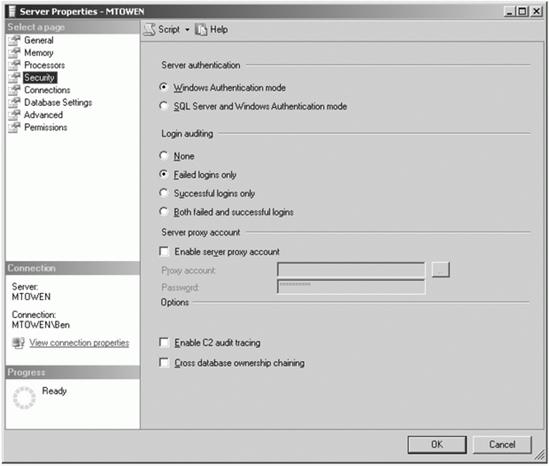Click the Help document icon
The height and width of the screenshot is (466, 549).
[201, 30]
